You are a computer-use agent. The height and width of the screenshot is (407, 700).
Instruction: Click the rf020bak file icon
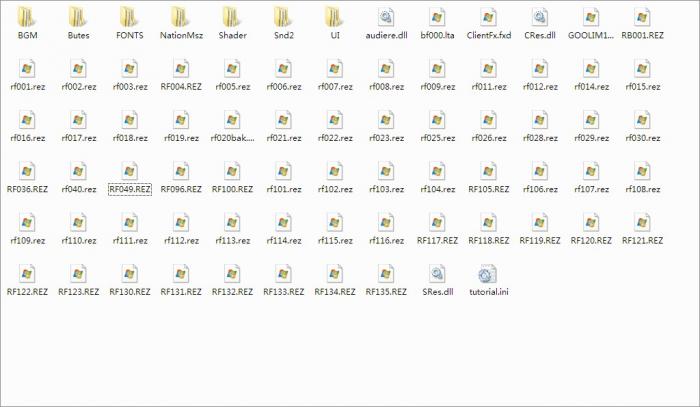click(x=233, y=120)
